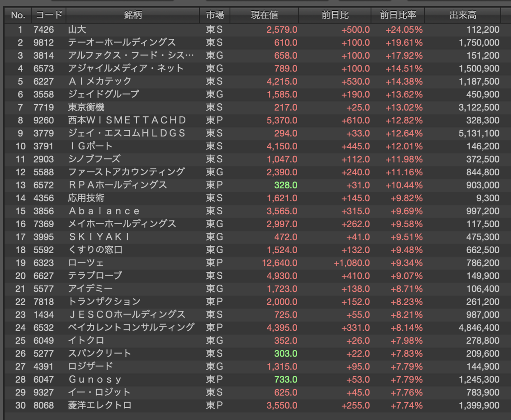The width and height of the screenshot is (511, 420).
Task: Select the アジャイルメディア・ネット stock name
Action: [x=126, y=69]
